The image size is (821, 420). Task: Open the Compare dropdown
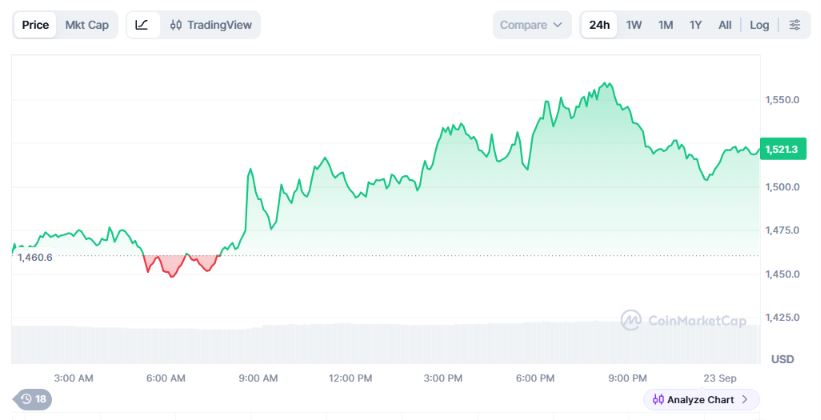531,25
